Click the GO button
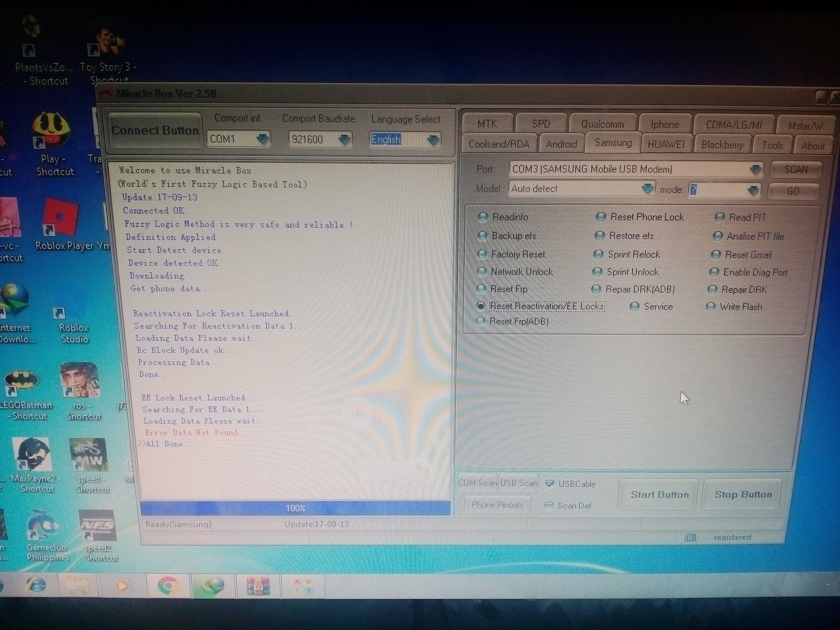This screenshot has height=630, width=840. click(793, 191)
